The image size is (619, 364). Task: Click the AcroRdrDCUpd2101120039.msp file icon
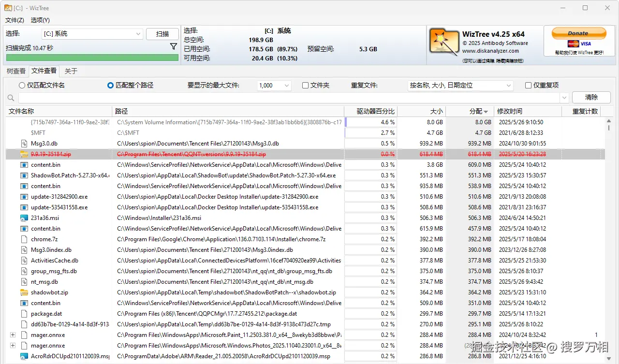point(24,356)
